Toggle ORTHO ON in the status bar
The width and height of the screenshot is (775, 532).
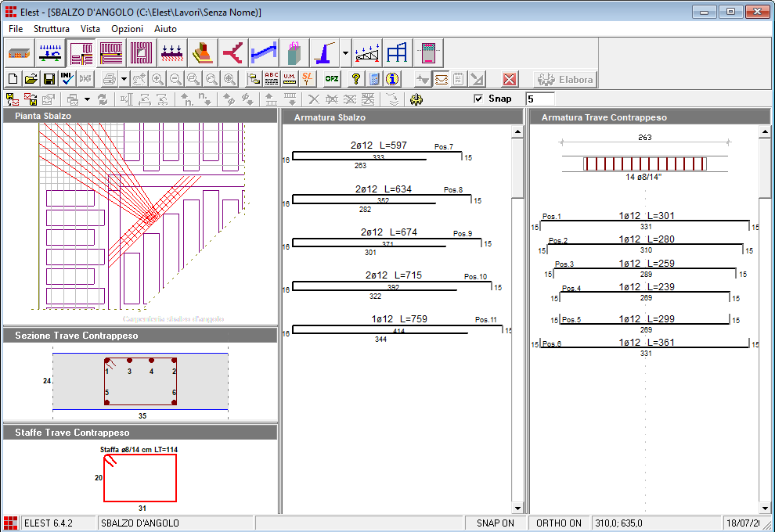[x=559, y=523]
